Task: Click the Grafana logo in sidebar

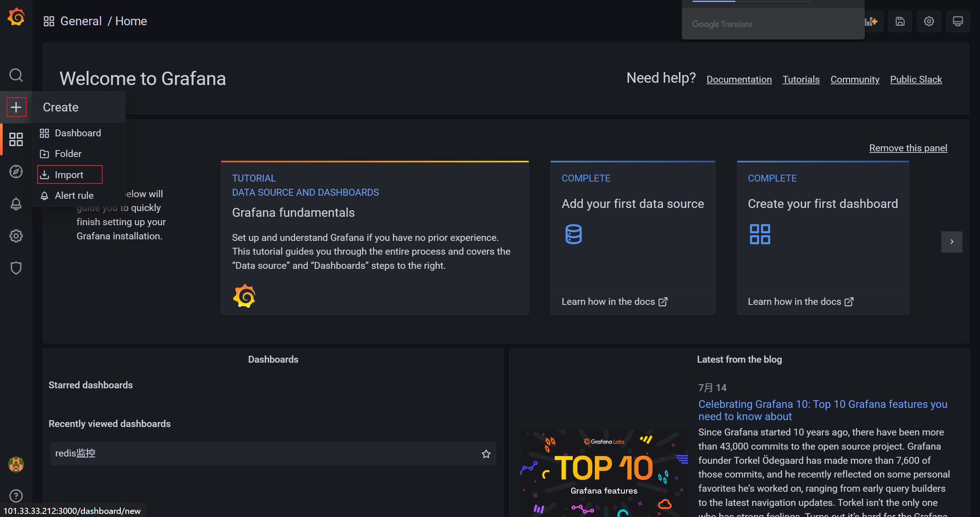Action: [16, 18]
